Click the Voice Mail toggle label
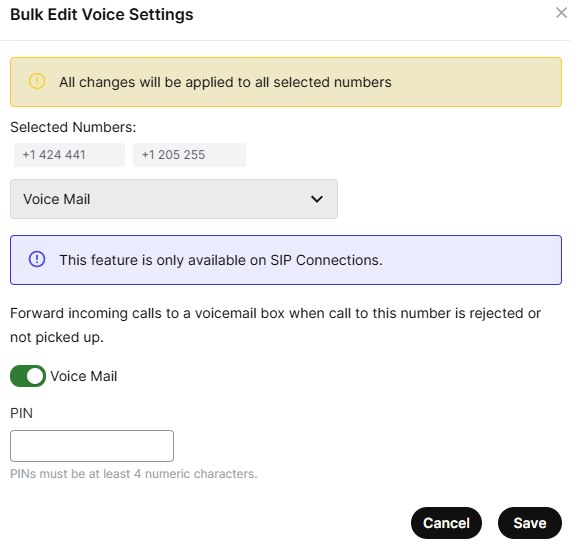This screenshot has width=572, height=545. pyautogui.click(x=84, y=376)
